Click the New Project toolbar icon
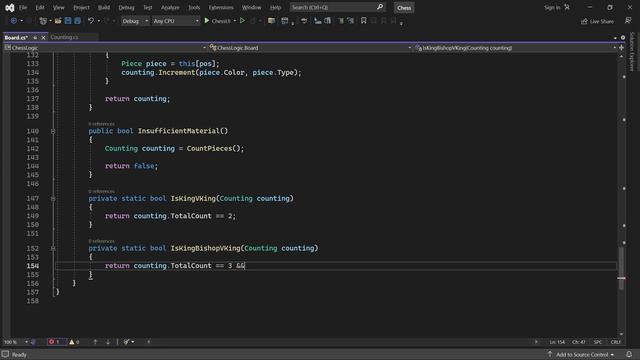640x360 pixels. click(x=43, y=21)
